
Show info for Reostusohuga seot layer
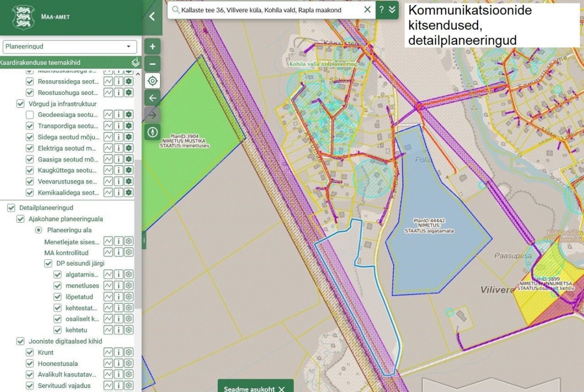pos(118,92)
